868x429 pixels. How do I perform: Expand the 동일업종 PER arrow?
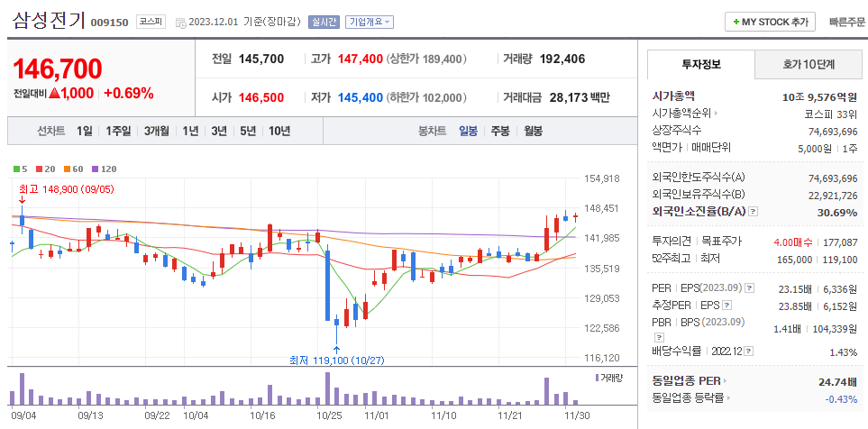pyautogui.click(x=725, y=381)
